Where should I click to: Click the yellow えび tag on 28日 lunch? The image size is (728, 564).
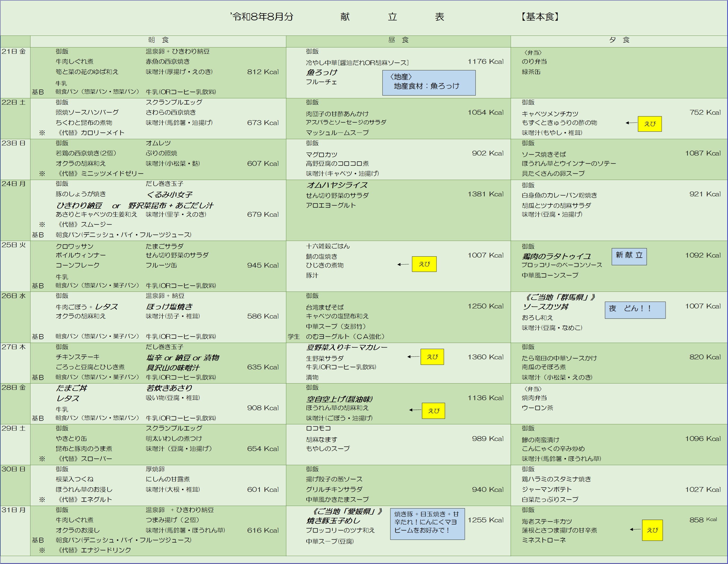coord(433,411)
